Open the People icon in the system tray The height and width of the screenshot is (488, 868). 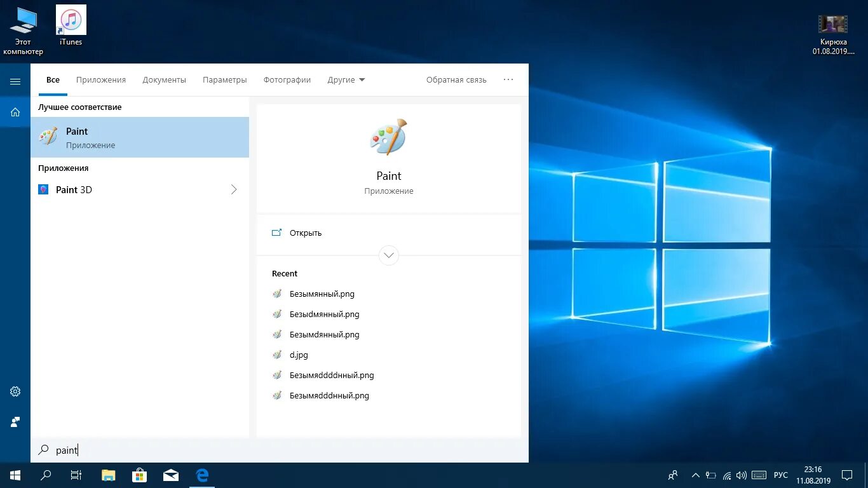coord(673,475)
